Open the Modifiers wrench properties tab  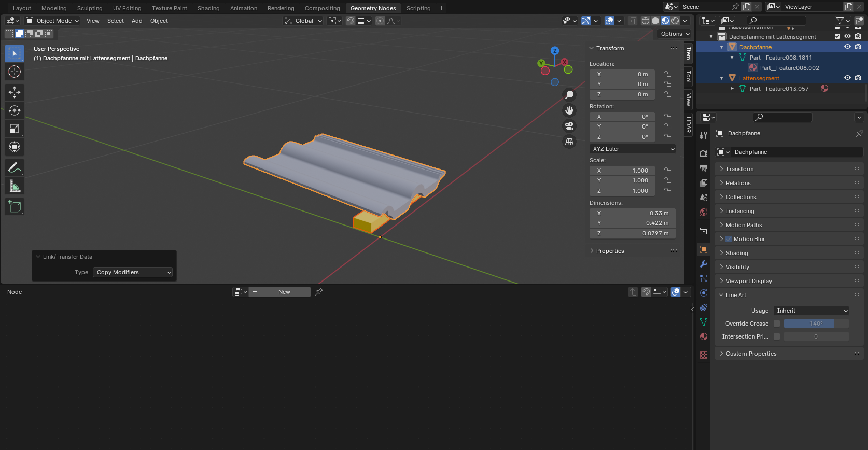(704, 264)
